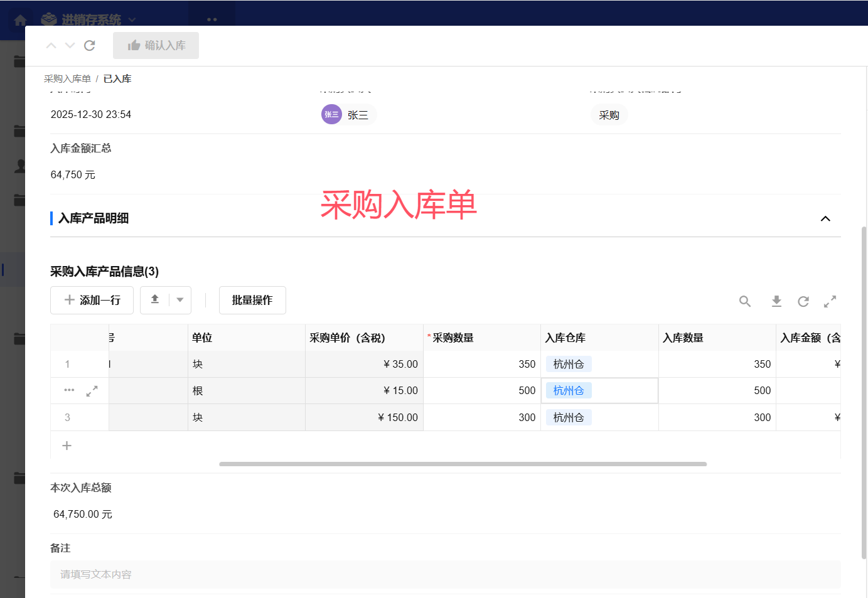868x598 pixels.
Task: Open the 批量操作 menu
Action: 252,300
